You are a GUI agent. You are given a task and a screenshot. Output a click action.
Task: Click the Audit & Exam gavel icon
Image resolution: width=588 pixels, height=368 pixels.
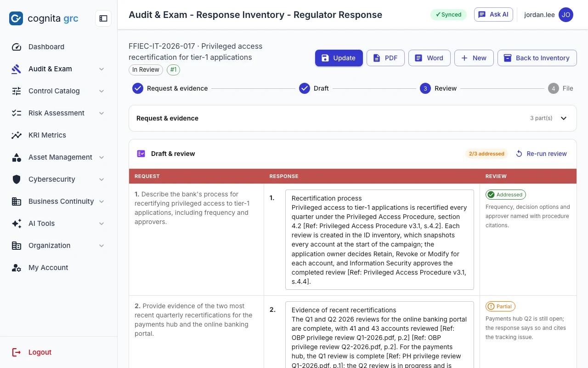click(17, 69)
